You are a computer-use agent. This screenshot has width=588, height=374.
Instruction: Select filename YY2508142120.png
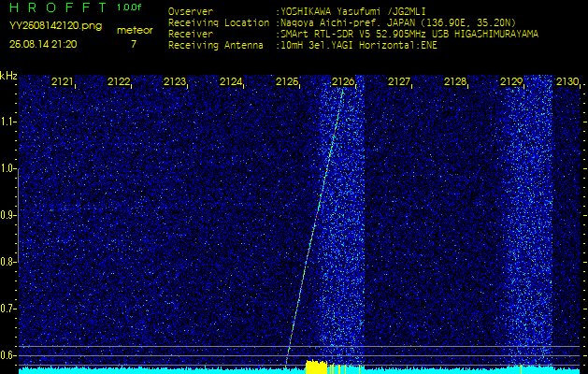point(55,25)
